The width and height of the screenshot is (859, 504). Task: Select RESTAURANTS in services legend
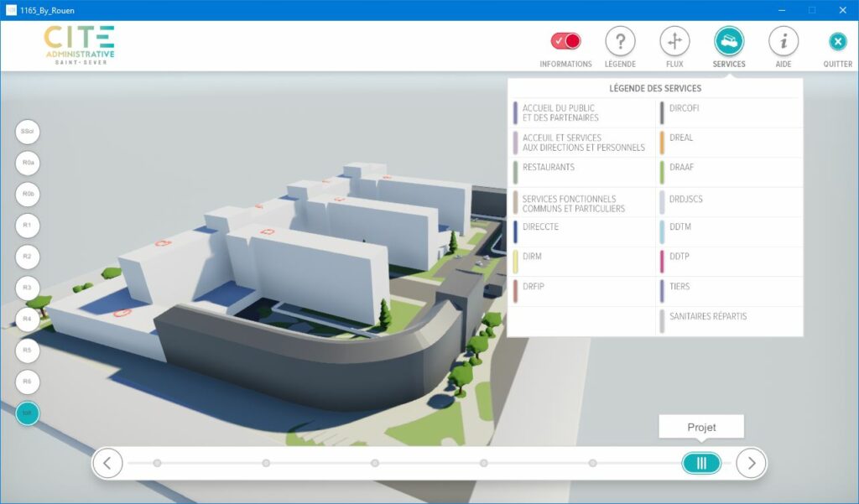click(x=548, y=168)
